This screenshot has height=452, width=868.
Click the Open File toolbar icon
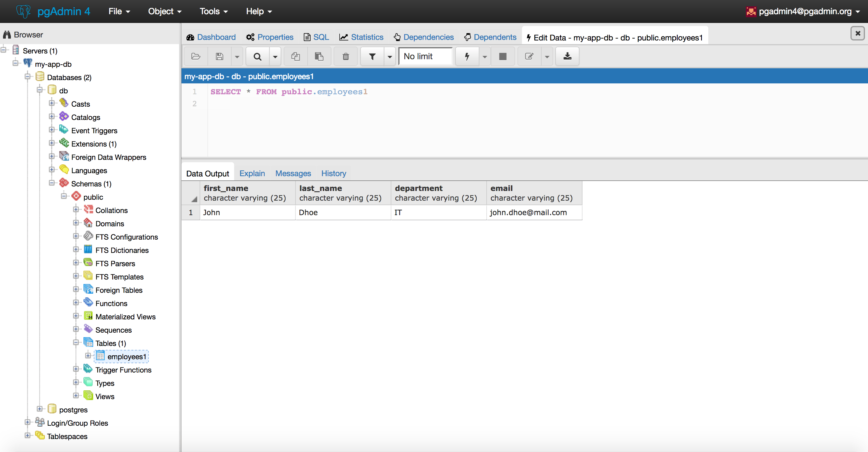pyautogui.click(x=196, y=56)
